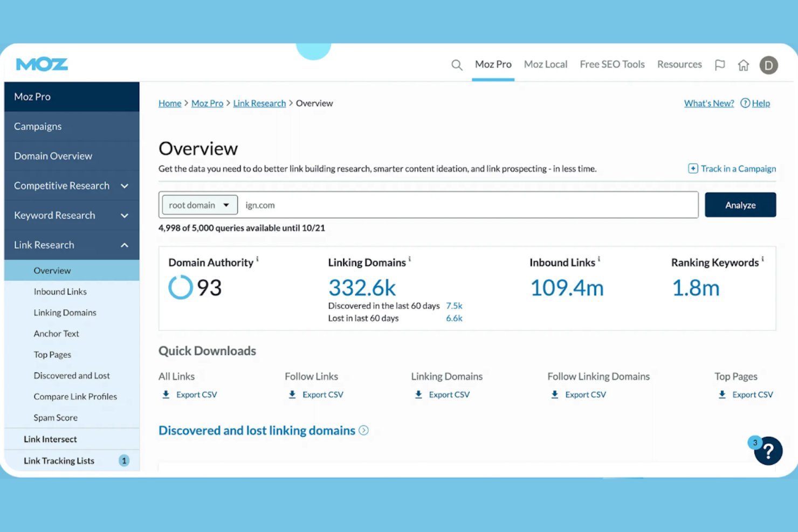This screenshot has height=532, width=798.
Task: Switch to the Moz Local tab
Action: tap(546, 64)
